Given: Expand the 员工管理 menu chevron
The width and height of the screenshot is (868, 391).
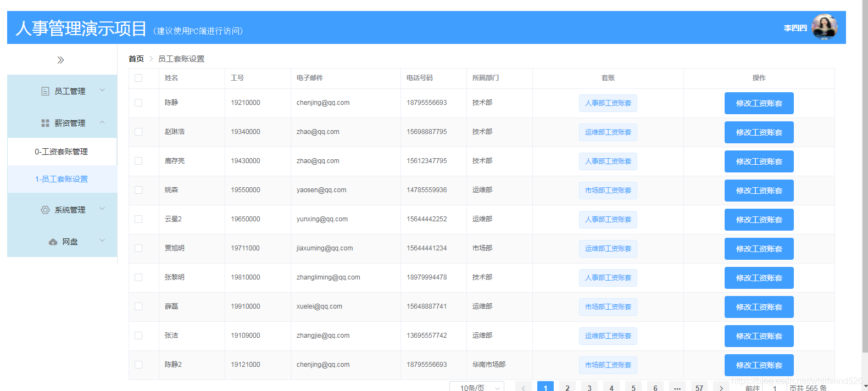Looking at the screenshot, I should [102, 90].
